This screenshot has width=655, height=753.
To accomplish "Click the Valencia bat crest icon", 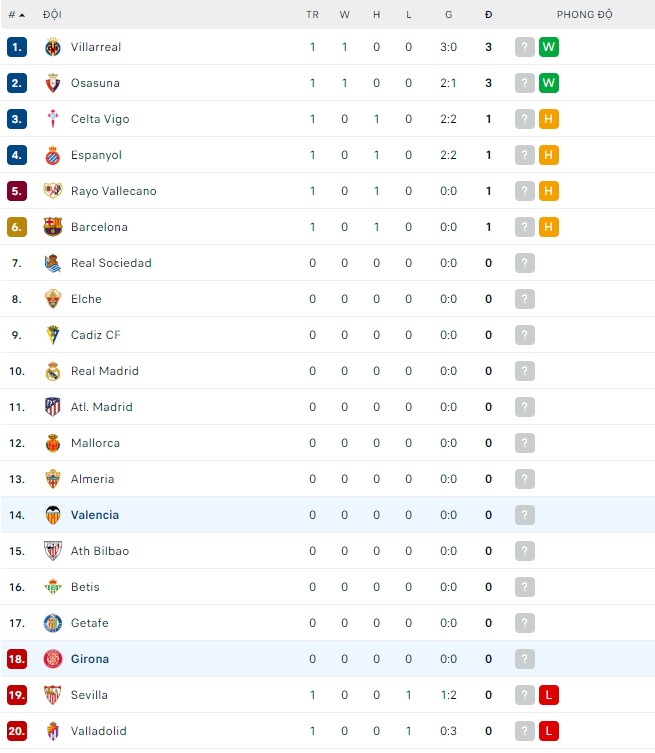I will 53,515.
